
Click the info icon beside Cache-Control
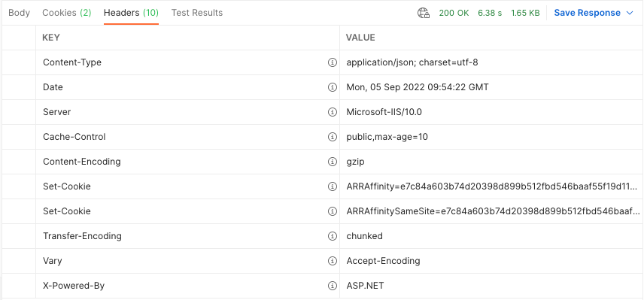click(x=333, y=137)
